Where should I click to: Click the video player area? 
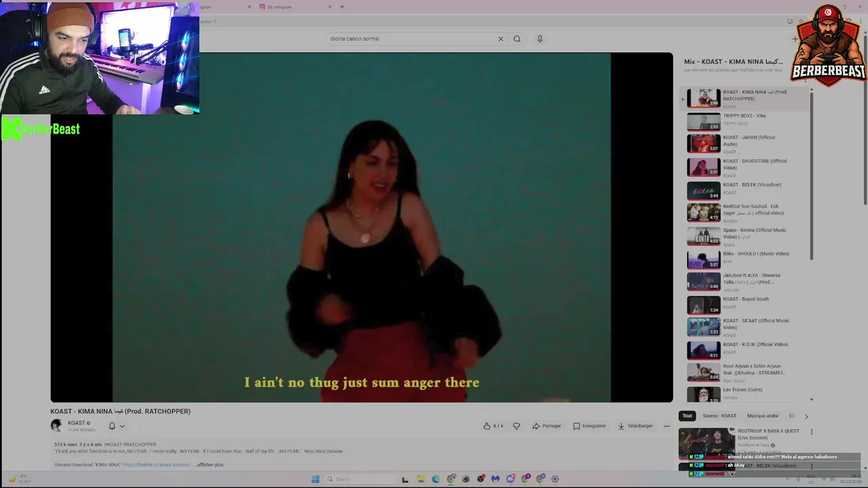click(361, 227)
